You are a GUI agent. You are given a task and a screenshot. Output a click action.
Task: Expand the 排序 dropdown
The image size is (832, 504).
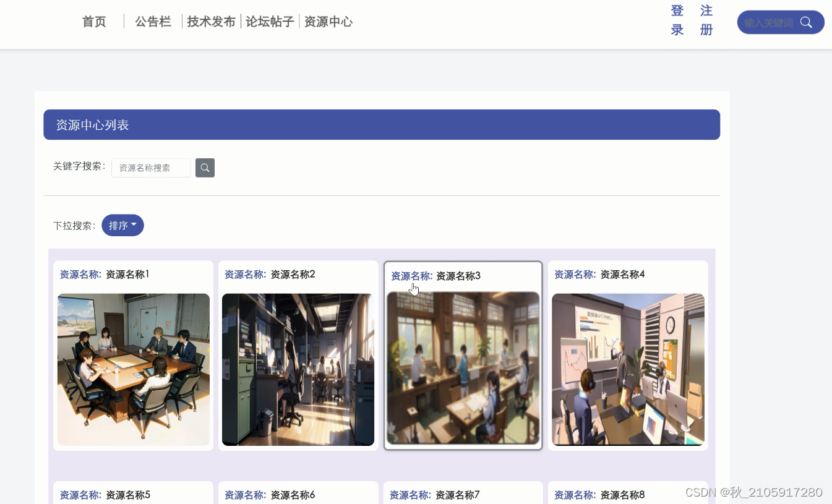(x=122, y=225)
